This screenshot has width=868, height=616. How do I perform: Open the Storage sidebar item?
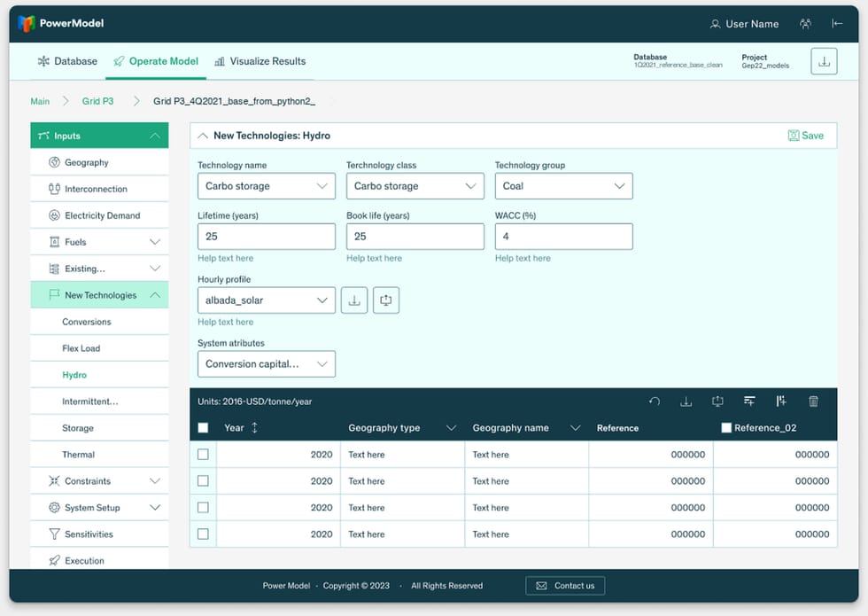[99, 428]
